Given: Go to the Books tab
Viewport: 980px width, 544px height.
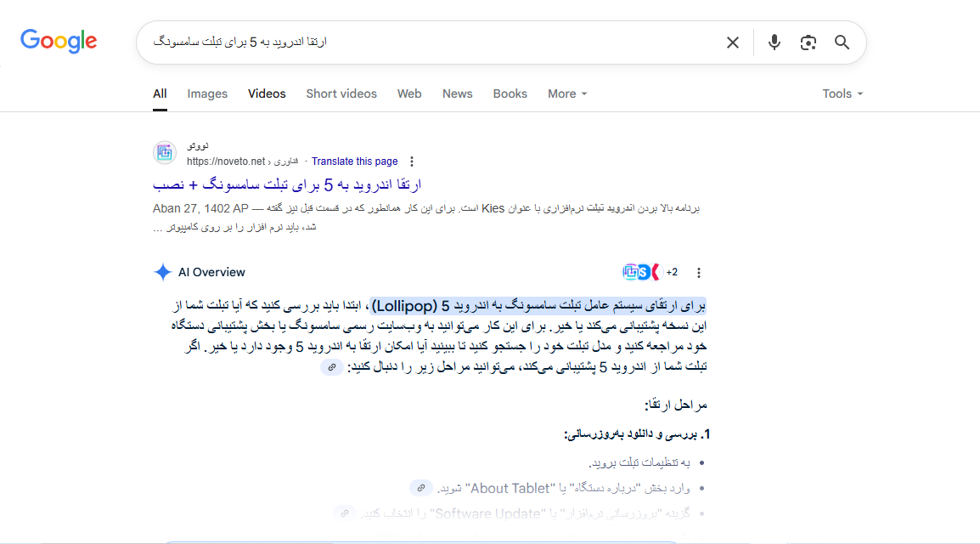Looking at the screenshot, I should click(x=510, y=93).
